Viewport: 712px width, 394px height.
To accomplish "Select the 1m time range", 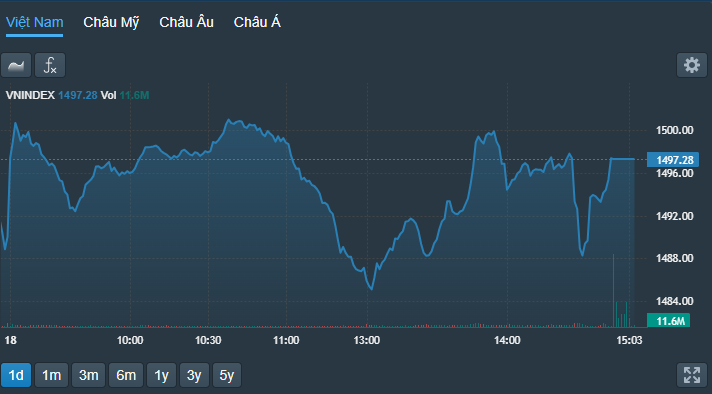I will tap(51, 375).
